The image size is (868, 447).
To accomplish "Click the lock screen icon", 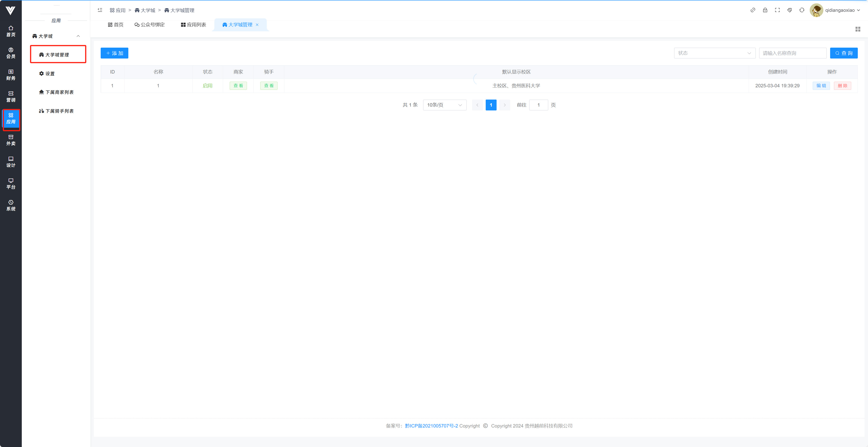I will 765,10.
